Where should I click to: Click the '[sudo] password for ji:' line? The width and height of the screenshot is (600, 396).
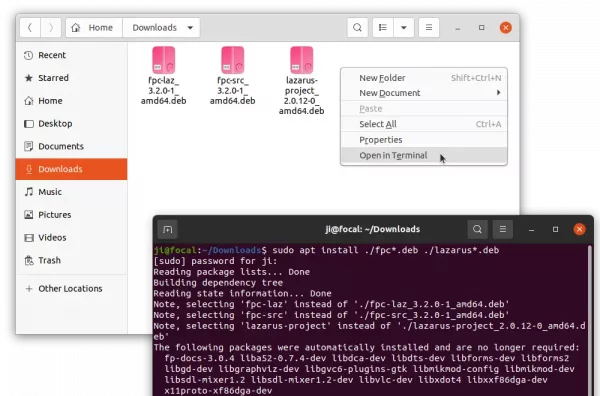click(x=215, y=261)
